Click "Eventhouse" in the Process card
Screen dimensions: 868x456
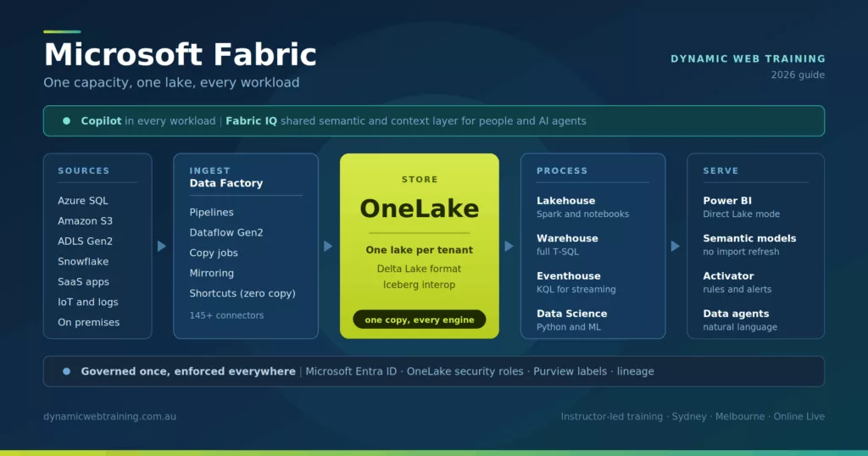[x=569, y=276]
